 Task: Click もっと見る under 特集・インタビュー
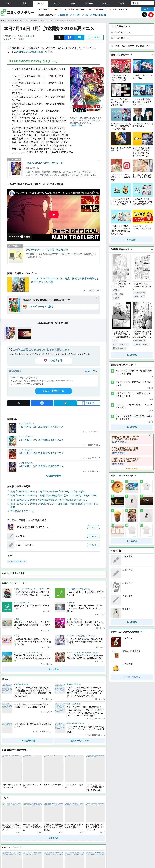[x=132, y=240]
